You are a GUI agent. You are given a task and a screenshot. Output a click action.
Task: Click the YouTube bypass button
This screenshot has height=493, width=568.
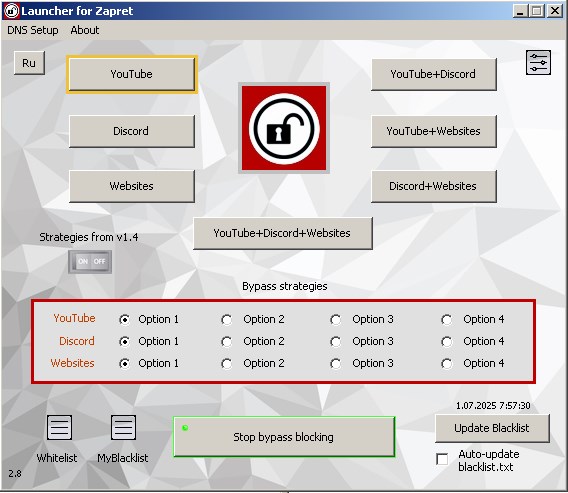pyautogui.click(x=132, y=74)
